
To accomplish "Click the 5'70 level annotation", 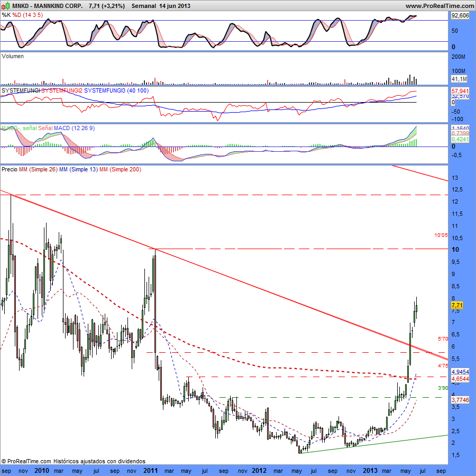I will pyautogui.click(x=443, y=339).
